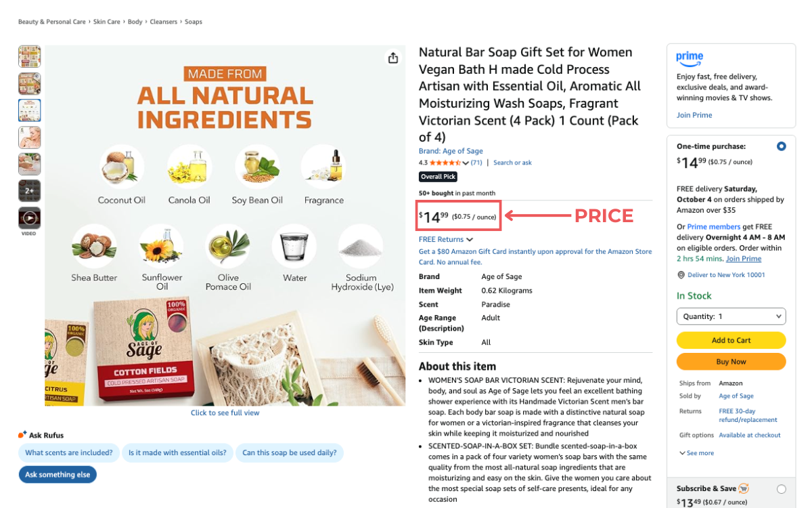The height and width of the screenshot is (508, 812).
Task: Click the Add to Cart button
Action: [731, 340]
